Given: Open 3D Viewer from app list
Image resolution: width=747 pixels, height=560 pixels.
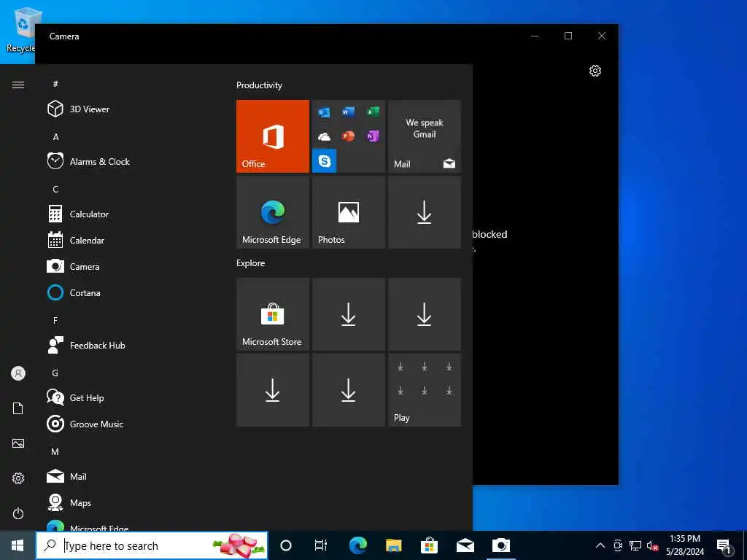Looking at the screenshot, I should [x=128, y=109].
